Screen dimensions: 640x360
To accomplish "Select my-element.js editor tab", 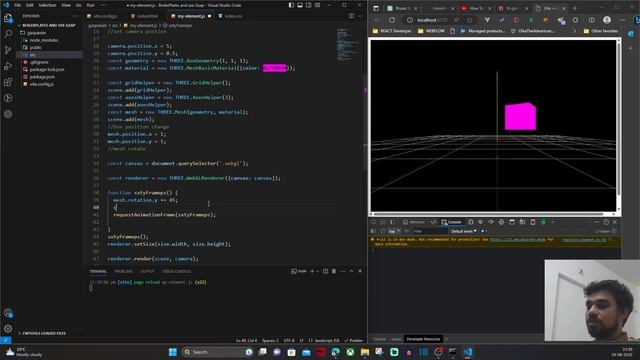I will click(191, 16).
